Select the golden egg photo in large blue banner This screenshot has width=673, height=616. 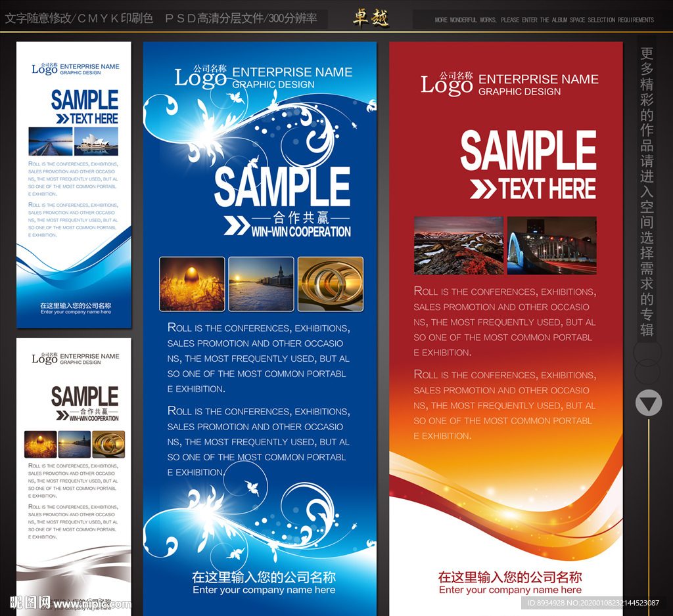click(x=192, y=284)
